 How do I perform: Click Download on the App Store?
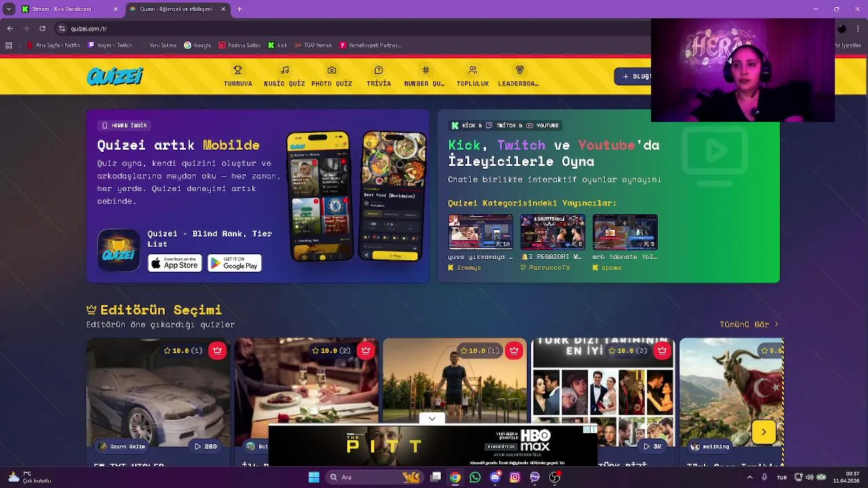tap(175, 263)
